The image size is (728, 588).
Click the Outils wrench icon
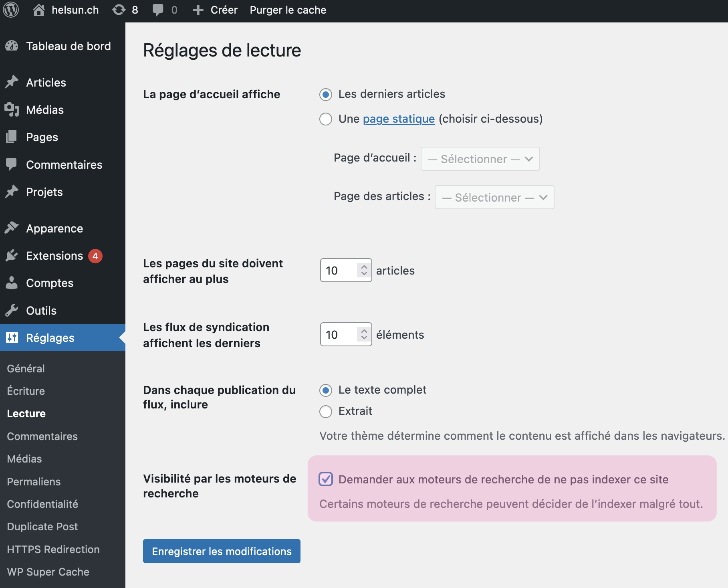coord(12,311)
